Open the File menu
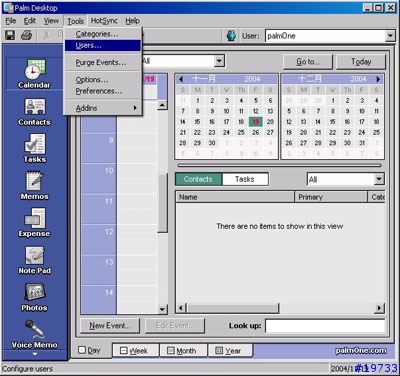400x376 pixels. point(11,21)
